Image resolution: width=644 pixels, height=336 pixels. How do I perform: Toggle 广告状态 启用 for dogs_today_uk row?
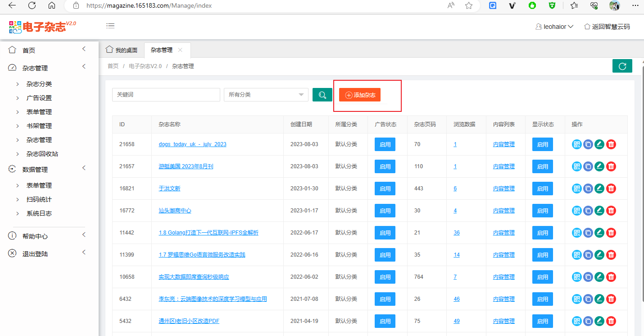tap(385, 144)
